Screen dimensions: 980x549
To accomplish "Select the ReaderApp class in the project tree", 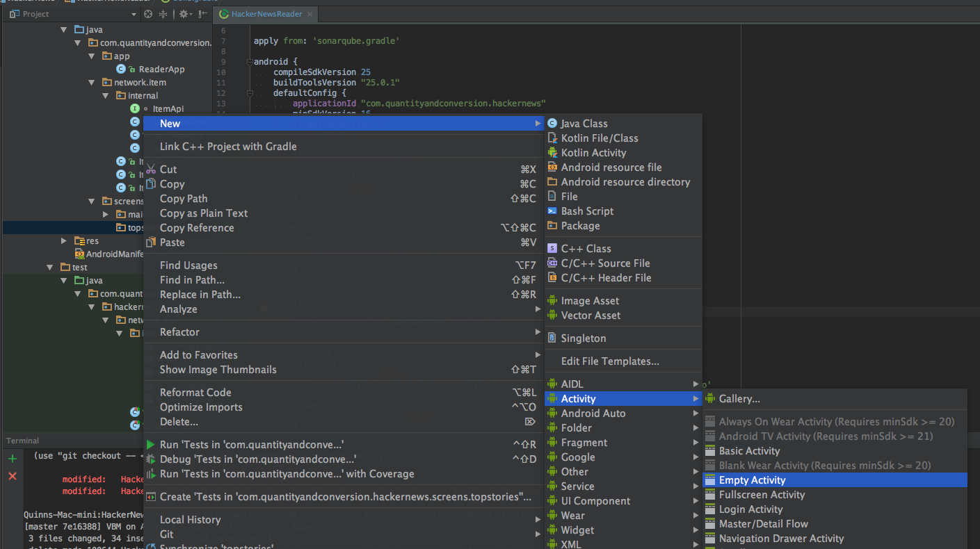I will pyautogui.click(x=161, y=69).
